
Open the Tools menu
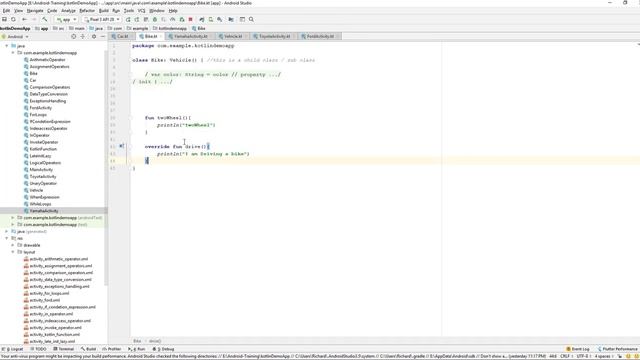[x=129, y=11]
